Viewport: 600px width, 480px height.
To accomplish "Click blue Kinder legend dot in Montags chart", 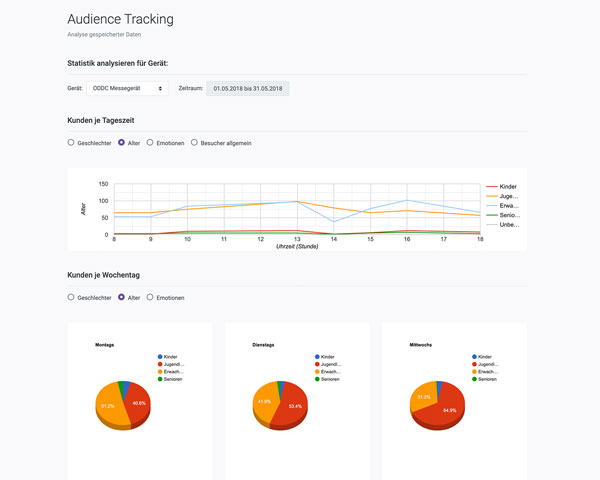I will 159,357.
